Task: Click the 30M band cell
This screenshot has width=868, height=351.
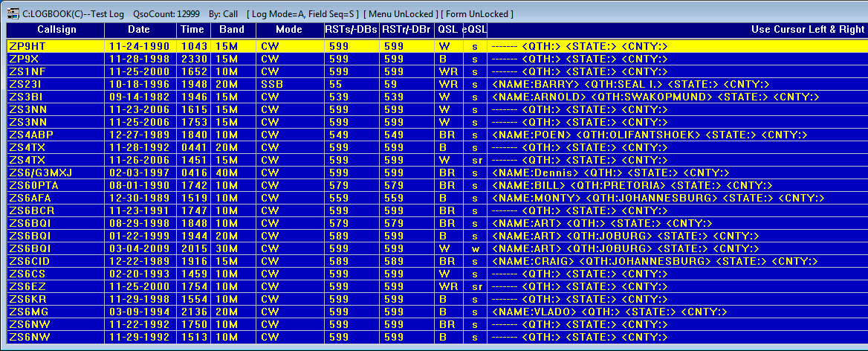Action: (227, 248)
